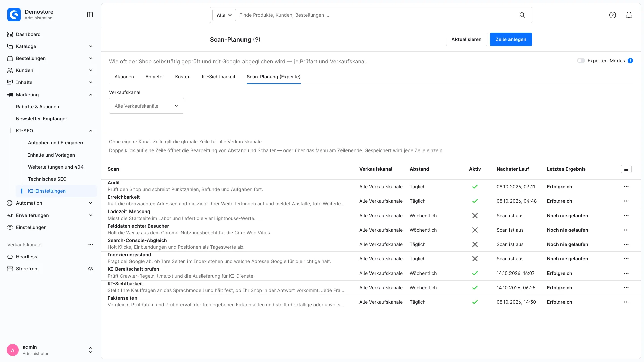Open the row menu for Erreichbarkeit
Viewport: 644px width, 362px height.
click(x=626, y=201)
